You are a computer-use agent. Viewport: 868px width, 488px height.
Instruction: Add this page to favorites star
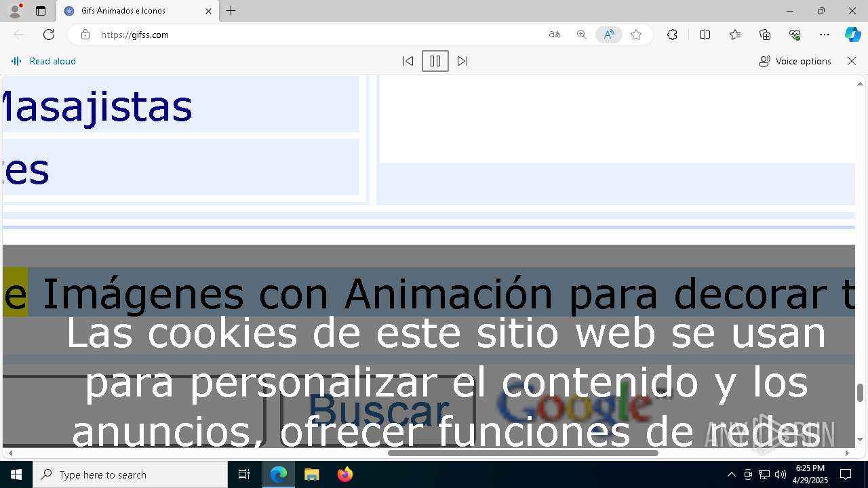coord(636,35)
